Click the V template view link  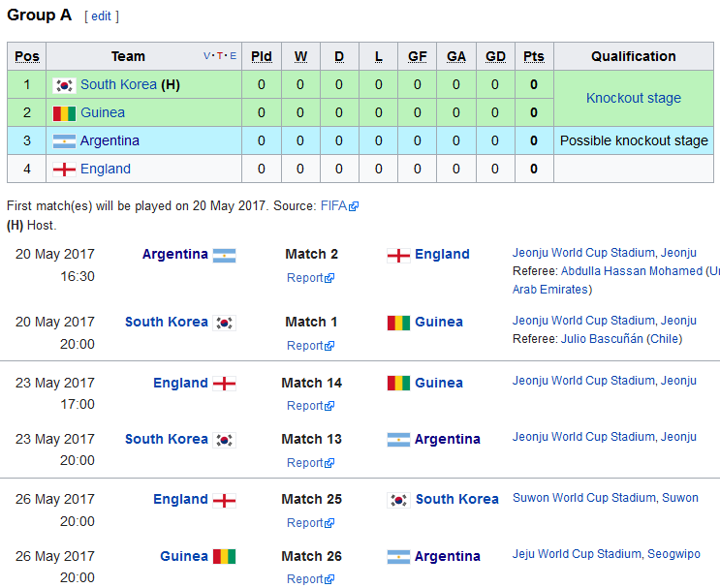click(206, 56)
